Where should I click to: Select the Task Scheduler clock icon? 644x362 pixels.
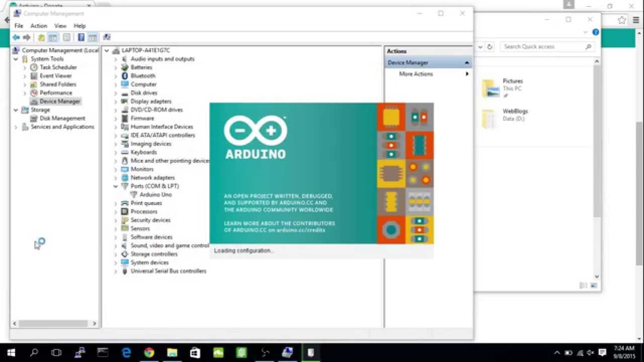[34, 67]
